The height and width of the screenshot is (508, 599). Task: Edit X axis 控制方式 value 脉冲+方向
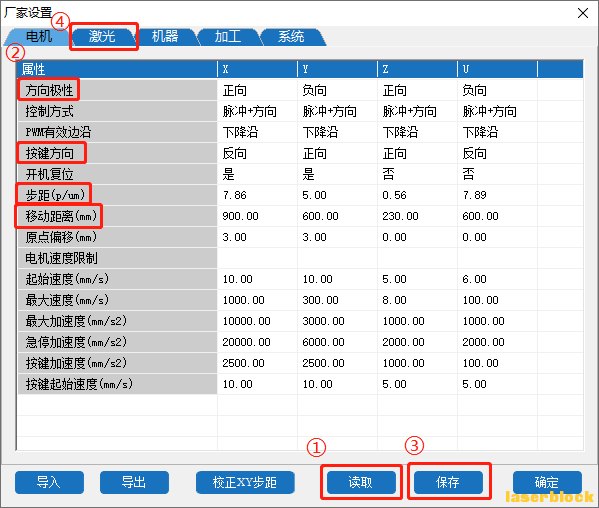[257, 111]
